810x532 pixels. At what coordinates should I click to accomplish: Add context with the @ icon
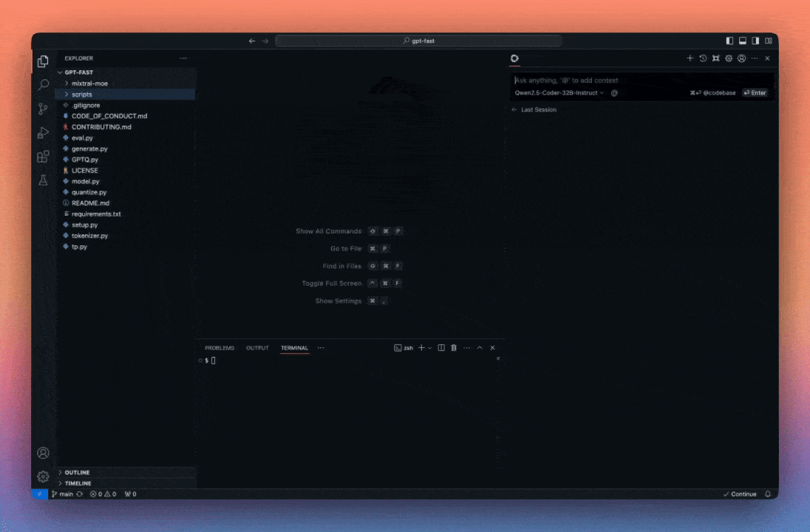point(614,93)
